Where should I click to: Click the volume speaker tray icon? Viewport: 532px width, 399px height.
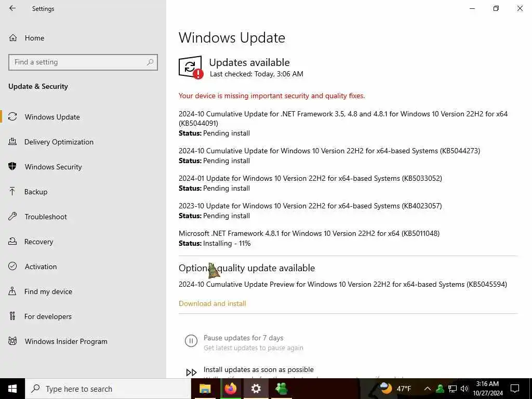click(x=464, y=389)
